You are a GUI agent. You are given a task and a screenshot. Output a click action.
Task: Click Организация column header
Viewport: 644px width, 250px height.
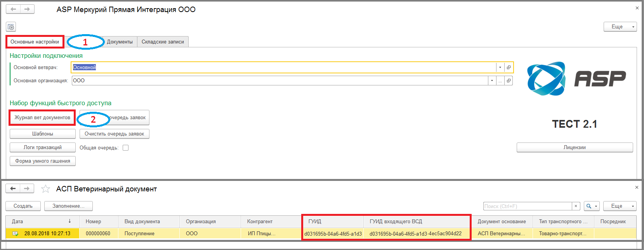tap(210, 221)
